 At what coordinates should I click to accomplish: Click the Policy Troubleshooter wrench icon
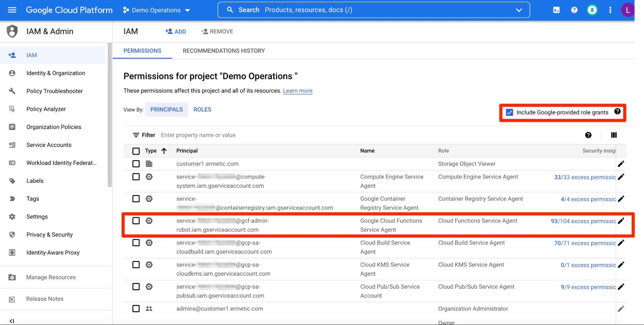pos(12,91)
